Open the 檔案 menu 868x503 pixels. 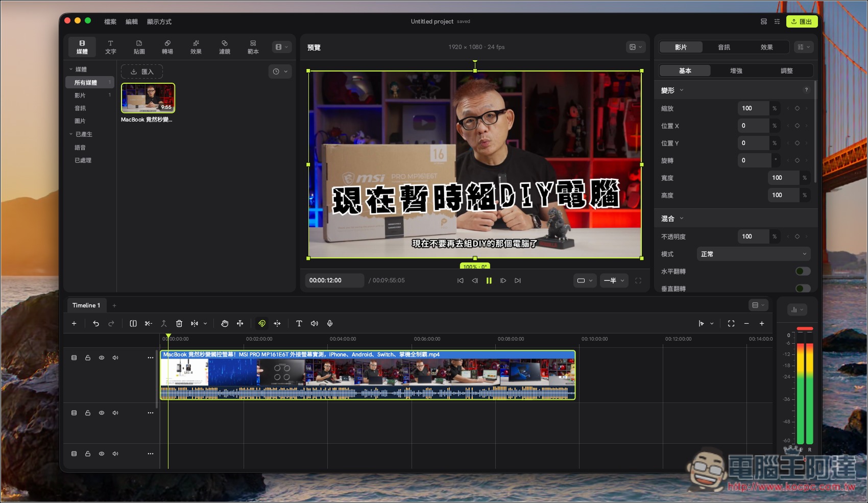(x=110, y=21)
